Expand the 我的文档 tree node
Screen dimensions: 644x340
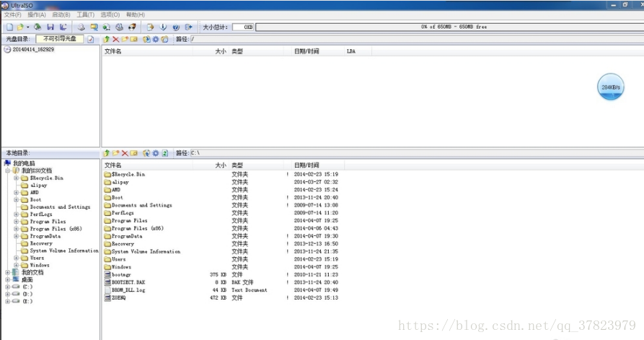(x=7, y=273)
